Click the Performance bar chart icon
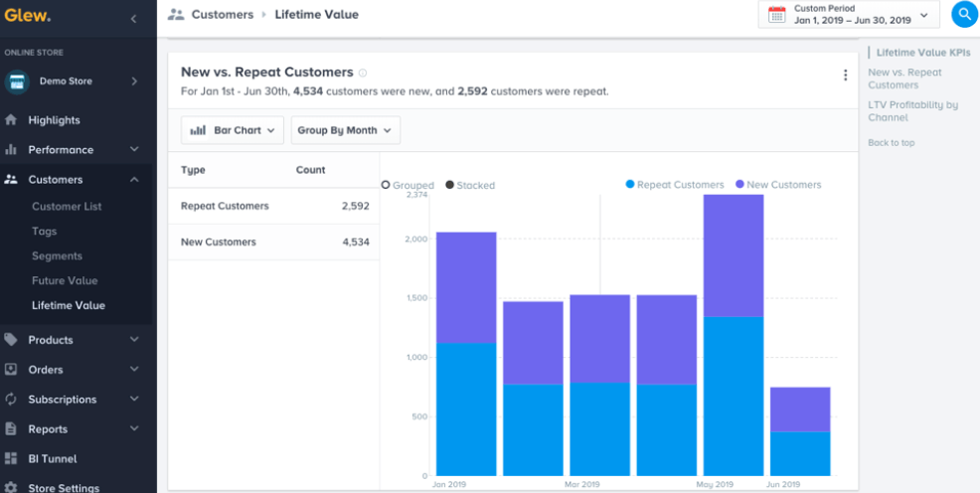 click(11, 150)
